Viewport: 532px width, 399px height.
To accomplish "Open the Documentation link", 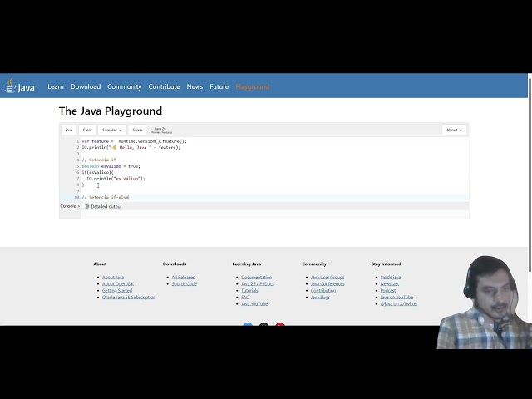I will pos(257,277).
